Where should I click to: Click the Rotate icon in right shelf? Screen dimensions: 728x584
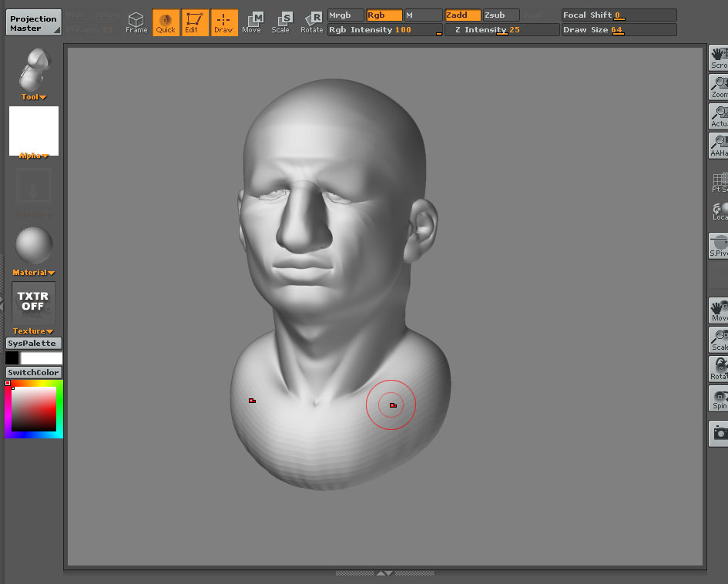coord(719,368)
